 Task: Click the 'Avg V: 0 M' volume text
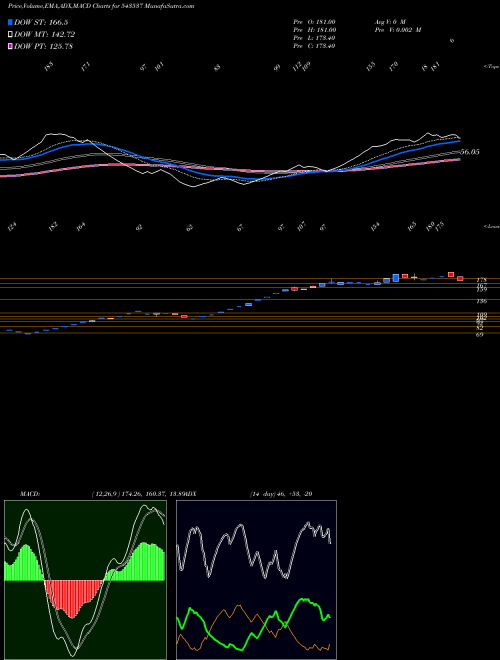(x=390, y=22)
